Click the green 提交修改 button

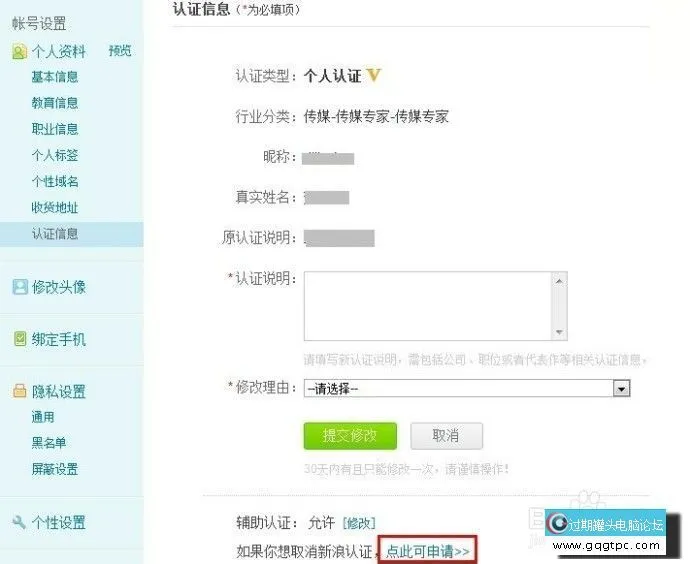point(350,436)
